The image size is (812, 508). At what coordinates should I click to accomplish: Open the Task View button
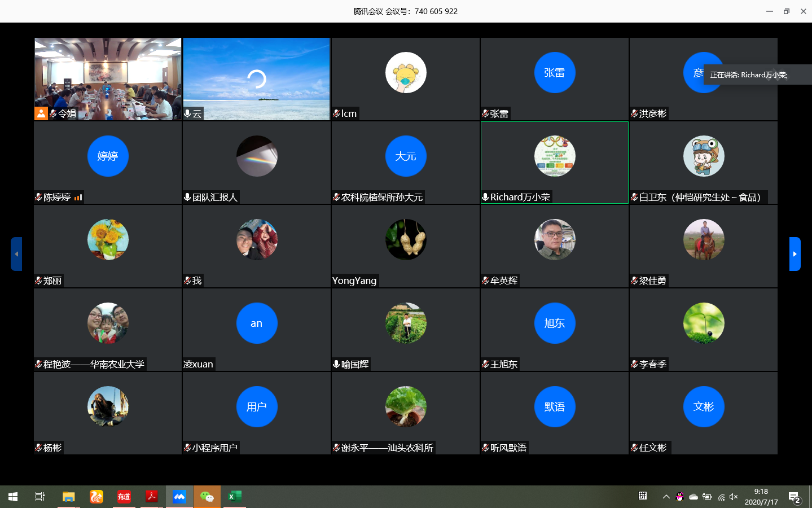pos(40,497)
